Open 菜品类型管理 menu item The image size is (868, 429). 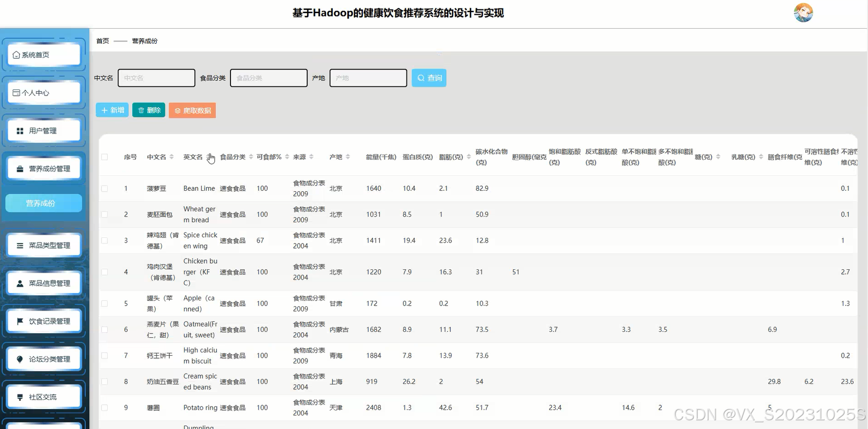tap(44, 245)
